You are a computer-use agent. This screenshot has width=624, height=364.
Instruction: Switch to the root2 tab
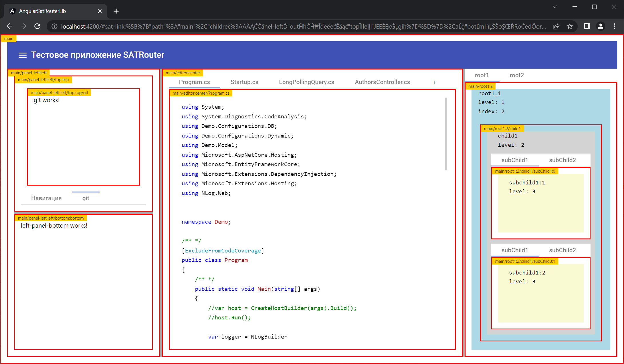click(517, 75)
